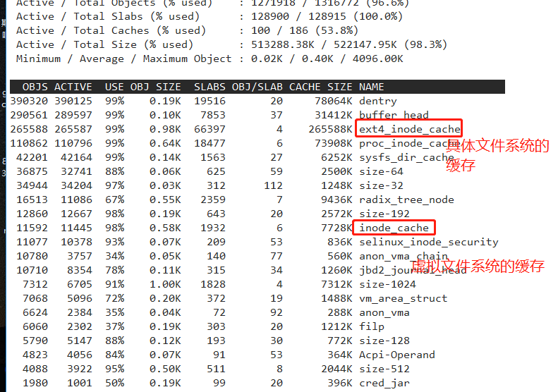
Task: Click the radix_tree_node entry
Action: click(x=406, y=200)
